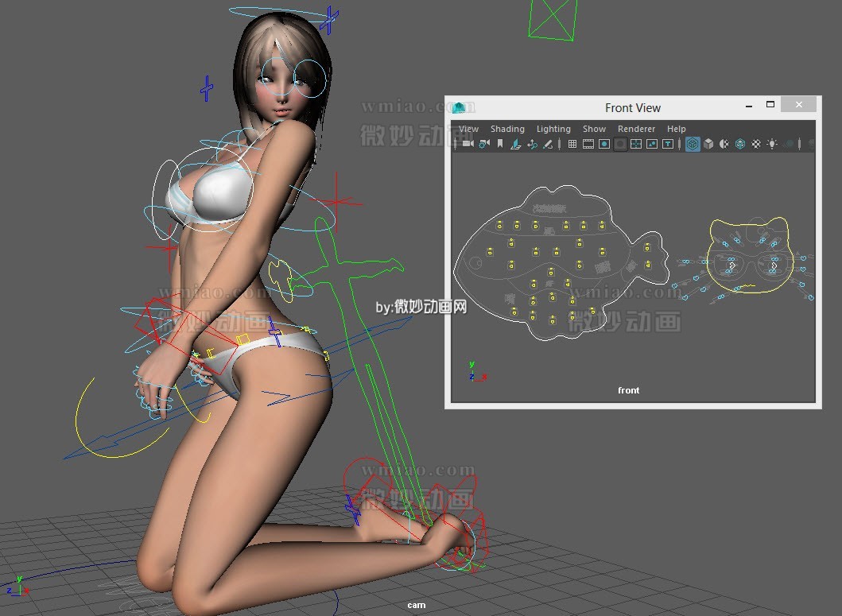
Task: Activate the 2D pan/zoom icon
Action: (x=532, y=145)
